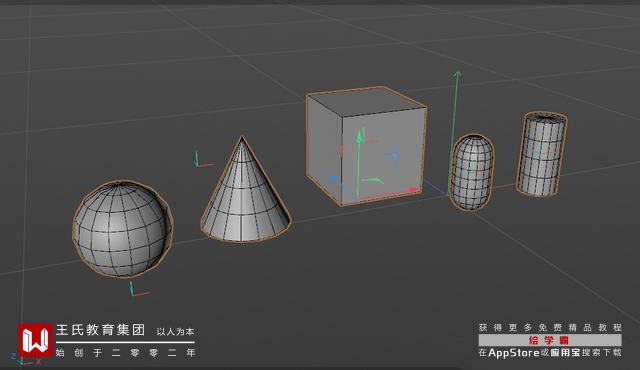Select the cube object in the viewport
Viewport: 640px width, 370px height.
367,146
